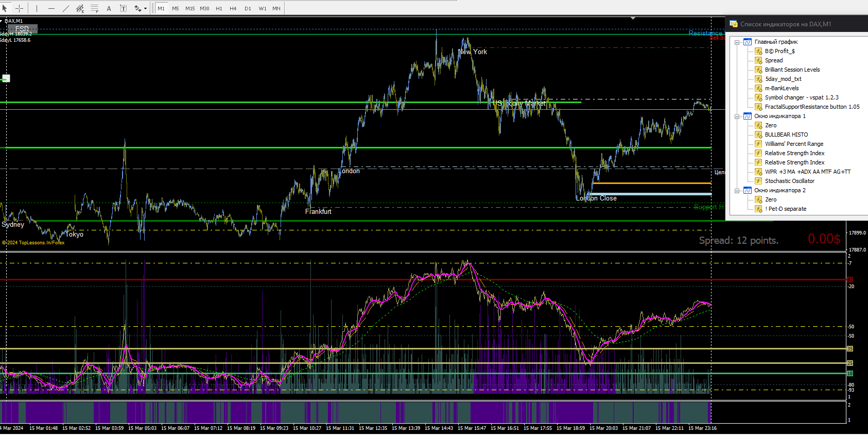Select the B© Profit_$ indicator icon

click(x=758, y=51)
